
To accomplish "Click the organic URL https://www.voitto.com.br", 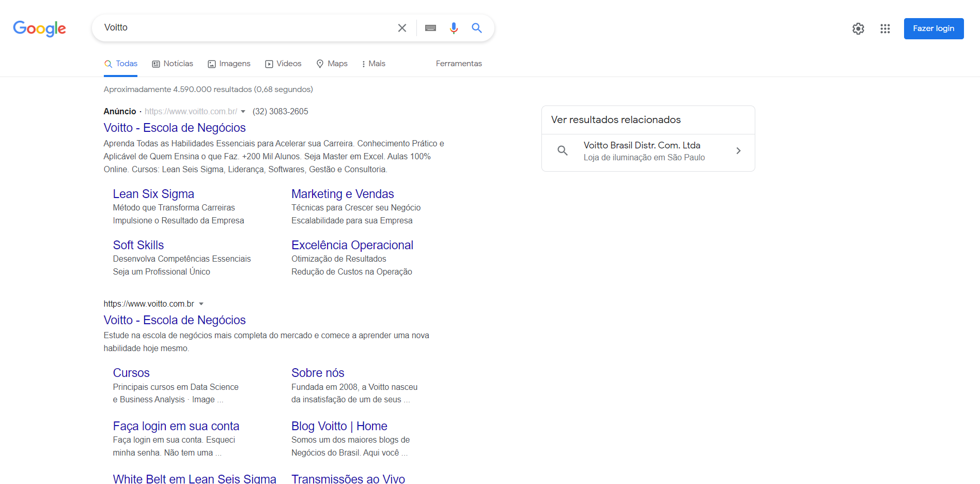I will click(x=149, y=304).
